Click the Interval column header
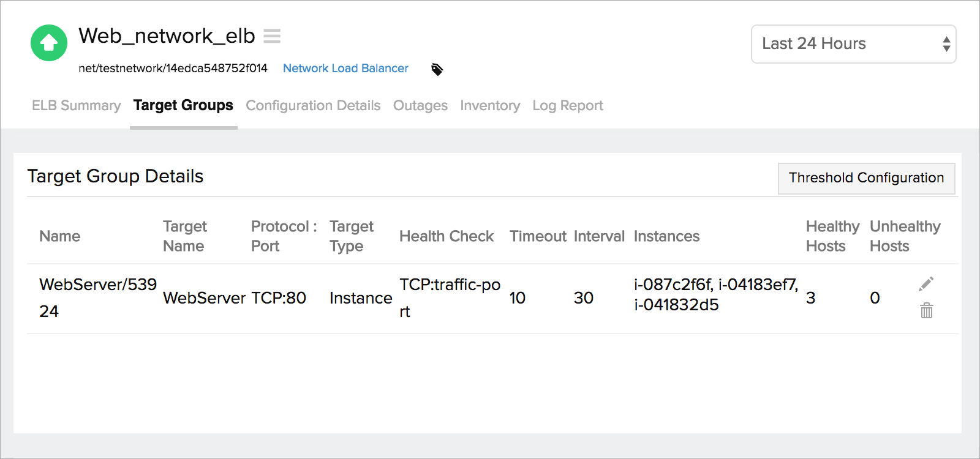The height and width of the screenshot is (459, 980). [x=599, y=236]
